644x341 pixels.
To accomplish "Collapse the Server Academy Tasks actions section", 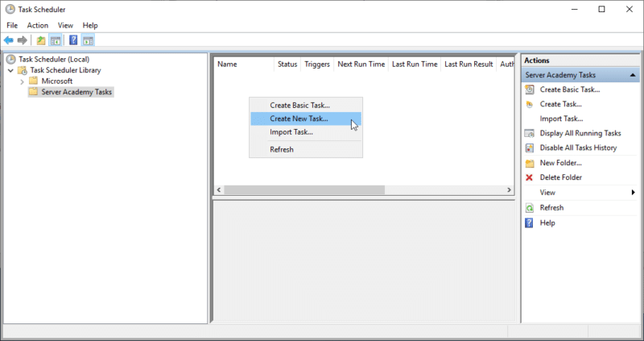I will (x=634, y=75).
